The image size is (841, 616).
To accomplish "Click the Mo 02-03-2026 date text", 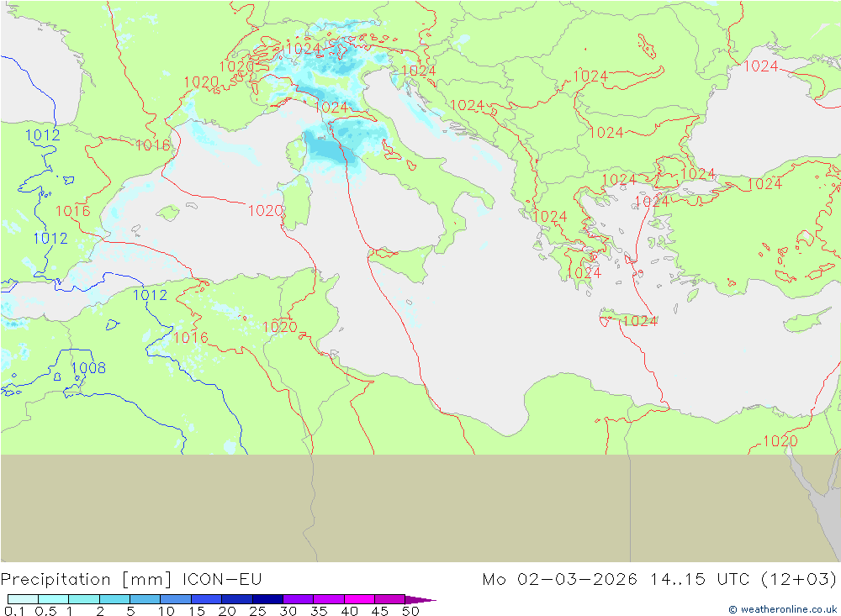I will 559,579.
